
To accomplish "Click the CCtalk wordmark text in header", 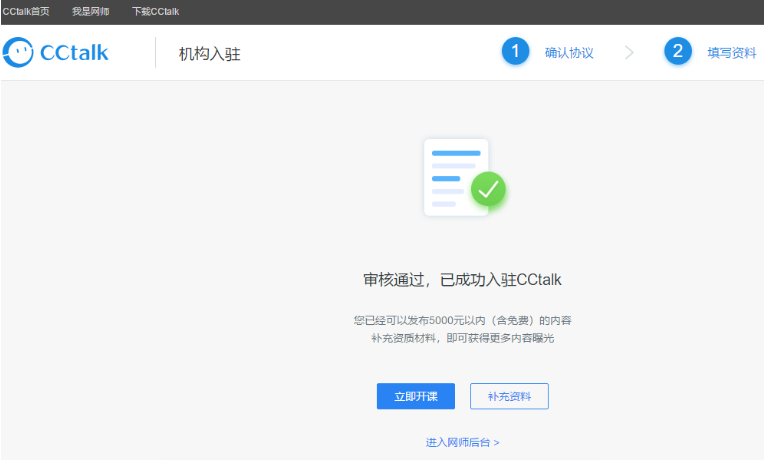I will click(74, 53).
